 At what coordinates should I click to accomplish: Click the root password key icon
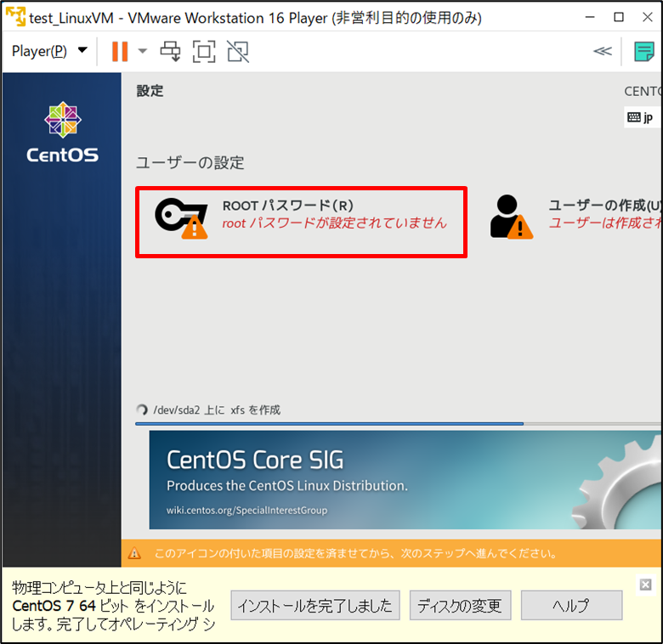[x=181, y=218]
